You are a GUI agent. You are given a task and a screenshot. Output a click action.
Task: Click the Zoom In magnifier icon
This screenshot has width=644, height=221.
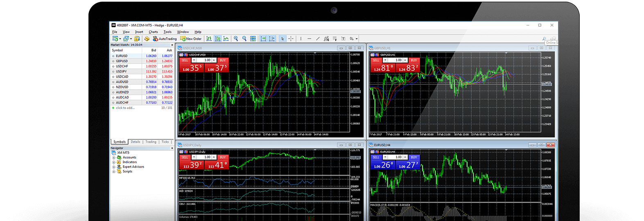[236, 39]
